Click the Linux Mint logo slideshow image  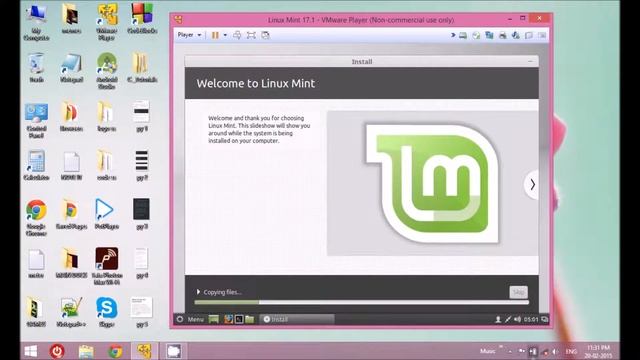(x=433, y=183)
